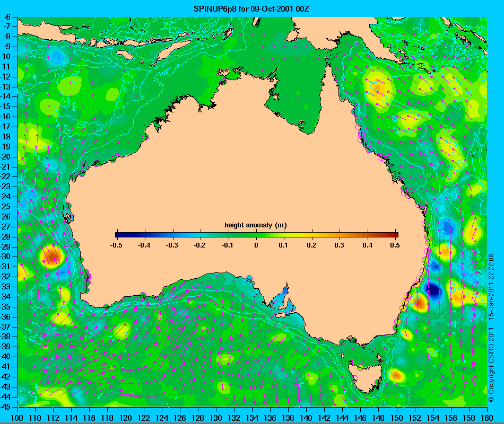
Task: Click the "156" longitude axis label
Action: 451,418
